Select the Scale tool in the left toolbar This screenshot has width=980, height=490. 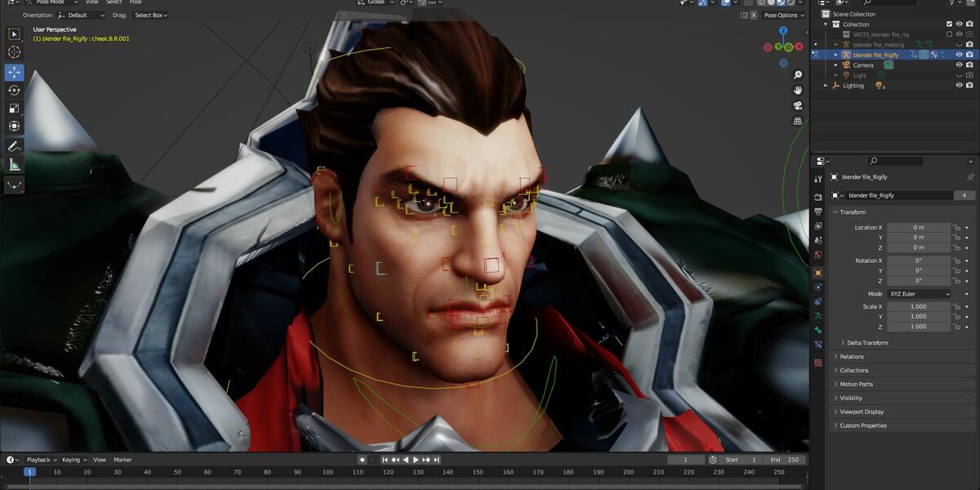click(x=14, y=108)
